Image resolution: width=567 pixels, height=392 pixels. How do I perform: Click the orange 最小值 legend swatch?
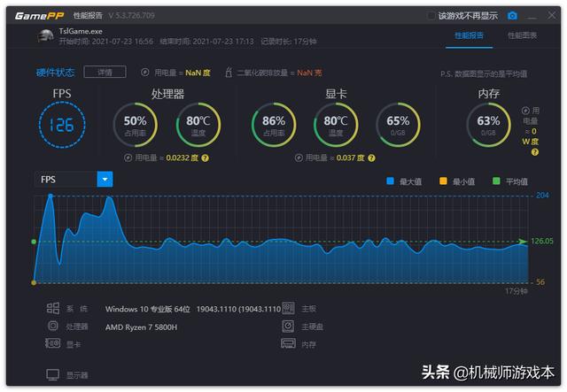(443, 181)
